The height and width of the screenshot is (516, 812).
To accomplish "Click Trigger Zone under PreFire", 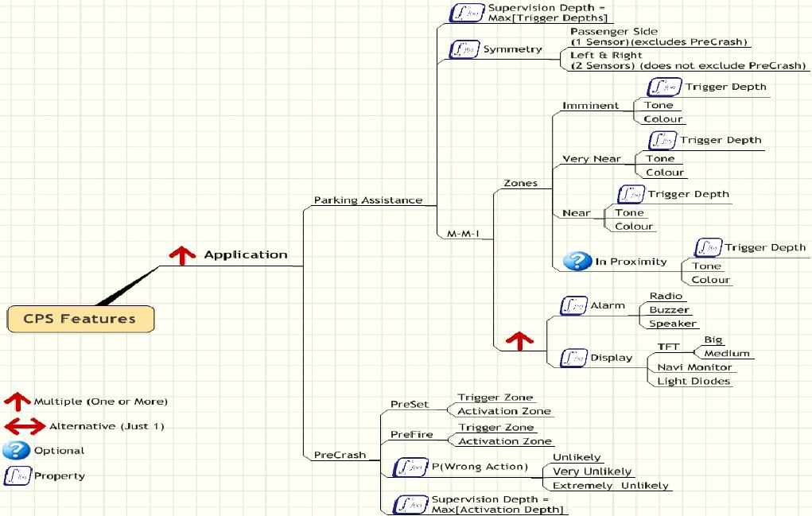I will tap(496, 428).
